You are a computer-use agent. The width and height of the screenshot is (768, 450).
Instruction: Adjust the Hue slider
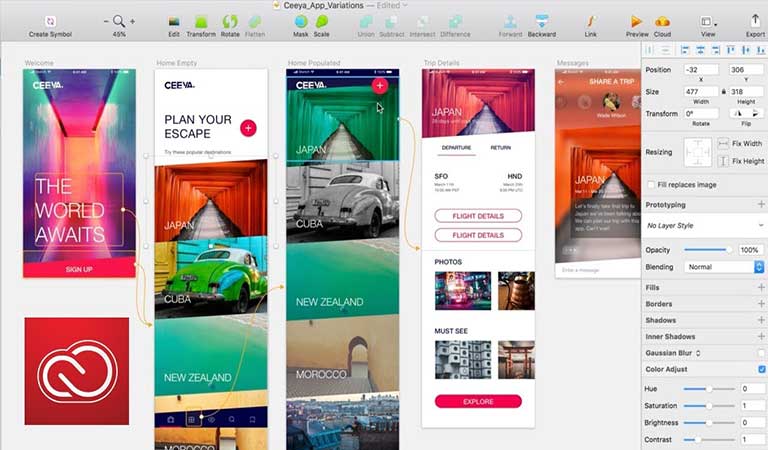coord(709,389)
